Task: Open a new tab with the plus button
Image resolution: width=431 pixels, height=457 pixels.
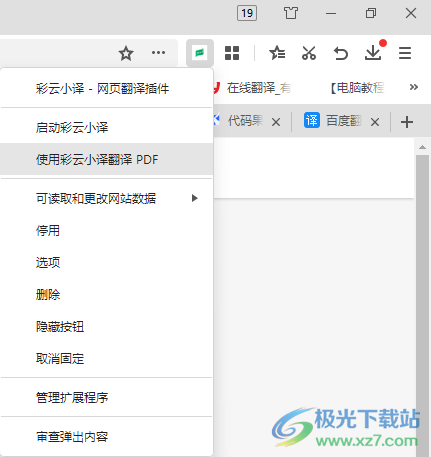Action: pyautogui.click(x=407, y=122)
